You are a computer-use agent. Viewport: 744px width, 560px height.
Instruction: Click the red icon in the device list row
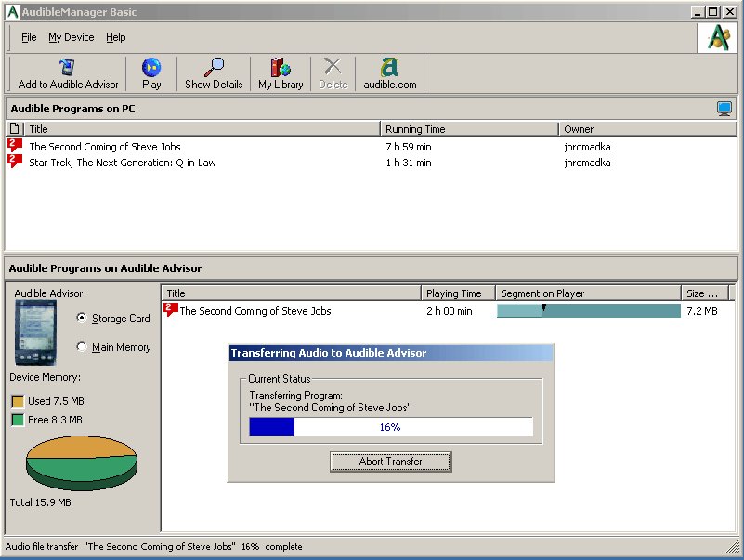coord(170,309)
